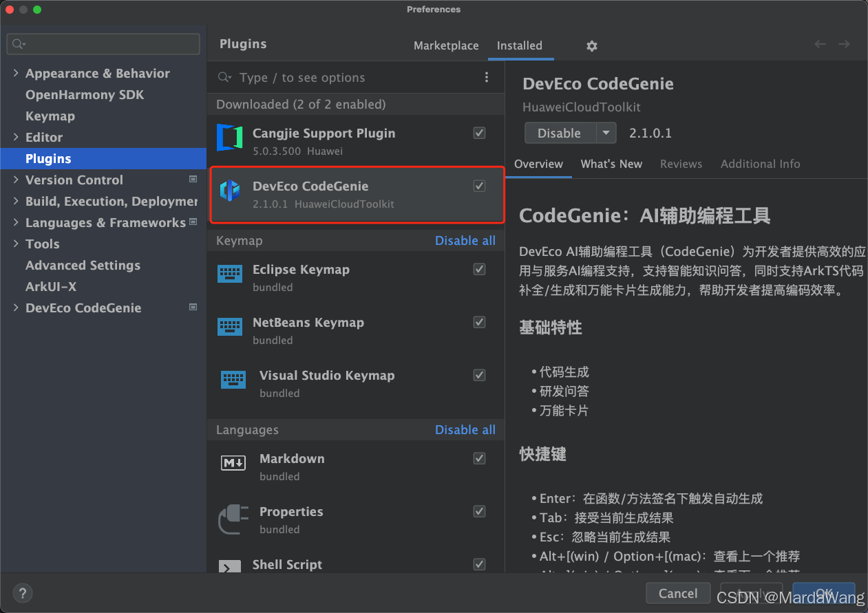Toggle the Markdown plugin checkbox

[x=480, y=458]
